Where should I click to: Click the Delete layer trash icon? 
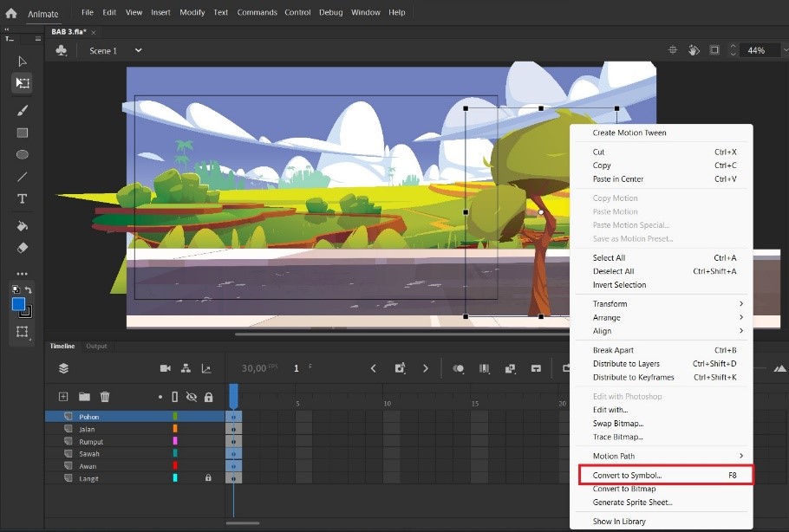tap(105, 397)
